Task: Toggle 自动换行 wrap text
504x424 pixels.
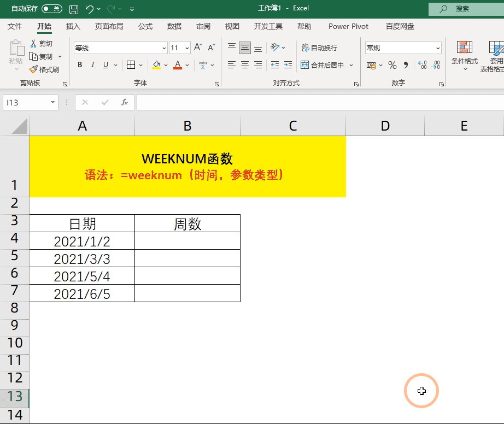Action: (x=319, y=48)
